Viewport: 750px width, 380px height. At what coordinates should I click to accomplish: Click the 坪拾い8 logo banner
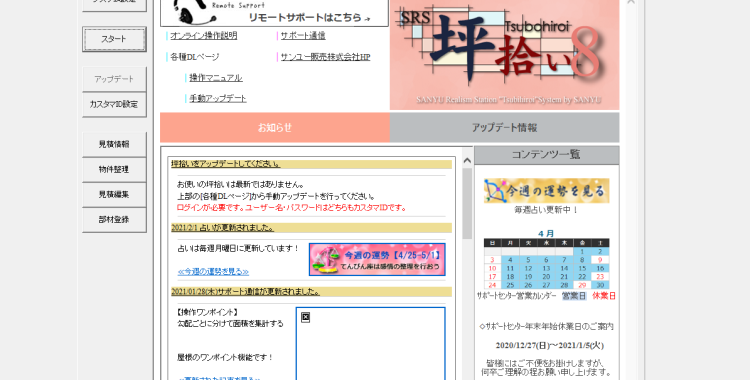pyautogui.click(x=505, y=55)
